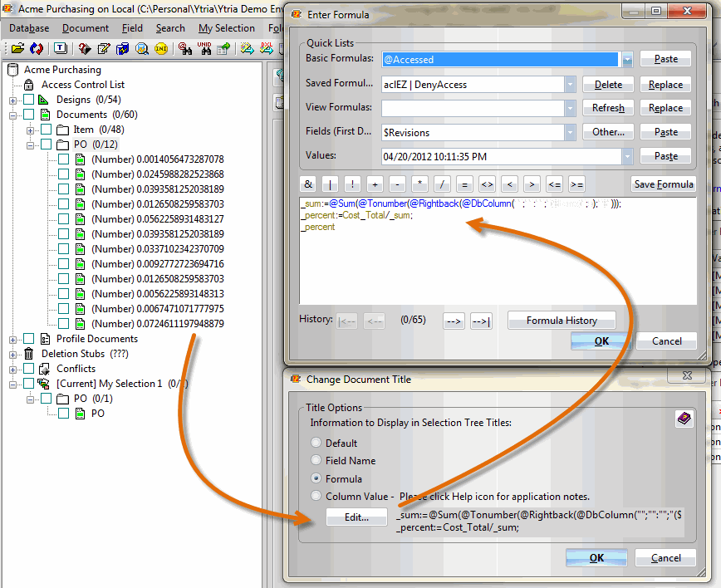This screenshot has height=588, width=721.
Task: Click the help book icon in Title Options
Action: coord(684,419)
